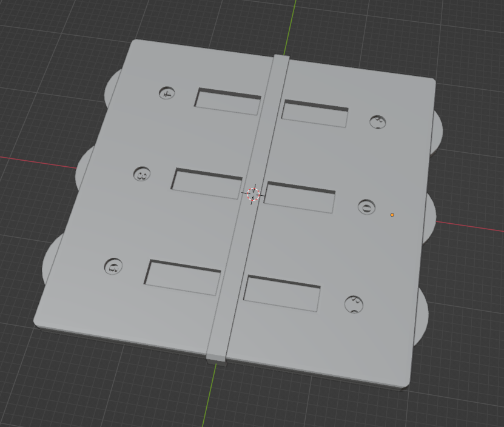Click the round tab protruding near the top-right circle
The image size is (504, 427).
coord(437,132)
